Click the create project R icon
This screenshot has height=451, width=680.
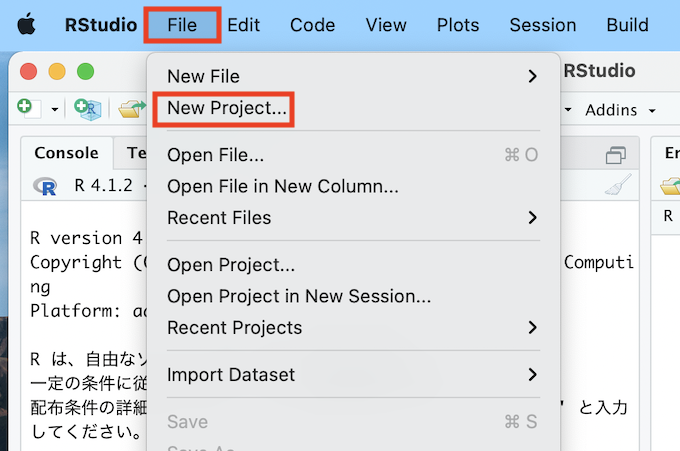pos(88,109)
